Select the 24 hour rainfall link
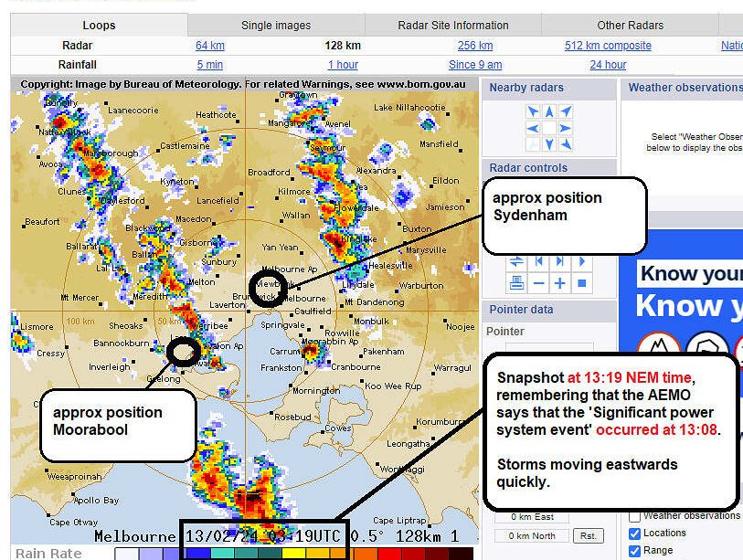The height and width of the screenshot is (560, 743). coord(608,65)
